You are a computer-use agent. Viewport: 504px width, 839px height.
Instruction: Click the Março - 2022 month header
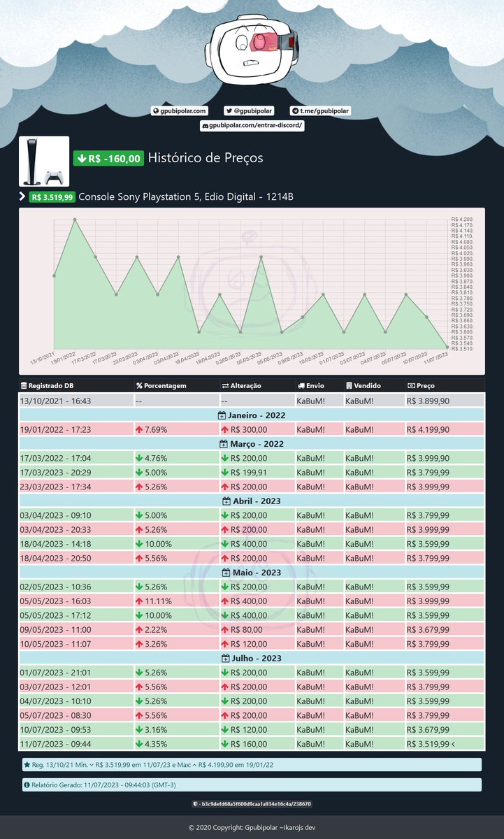pos(252,444)
